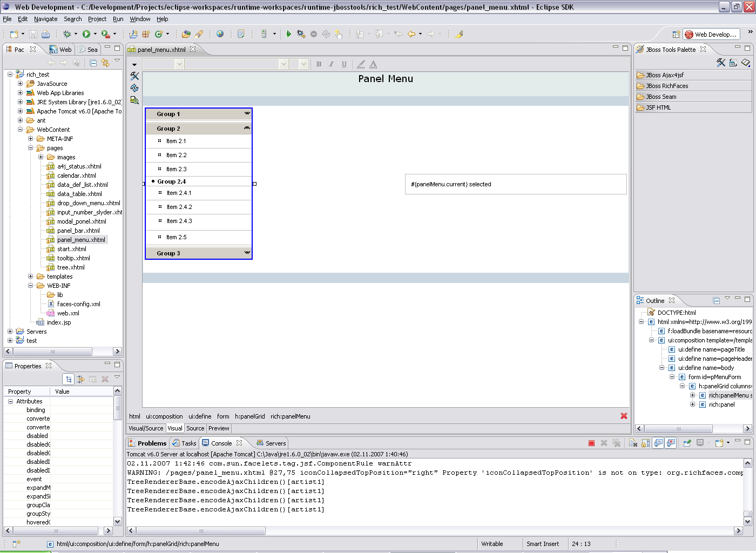The image size is (756, 553).
Task: Click the Clear Console icon
Action: [633, 443]
